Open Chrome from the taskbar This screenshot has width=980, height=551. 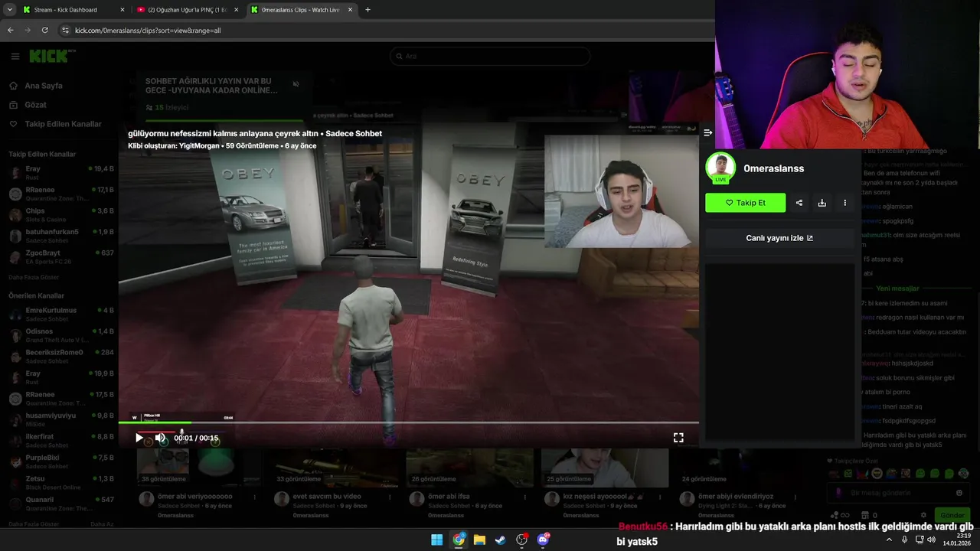tap(458, 540)
